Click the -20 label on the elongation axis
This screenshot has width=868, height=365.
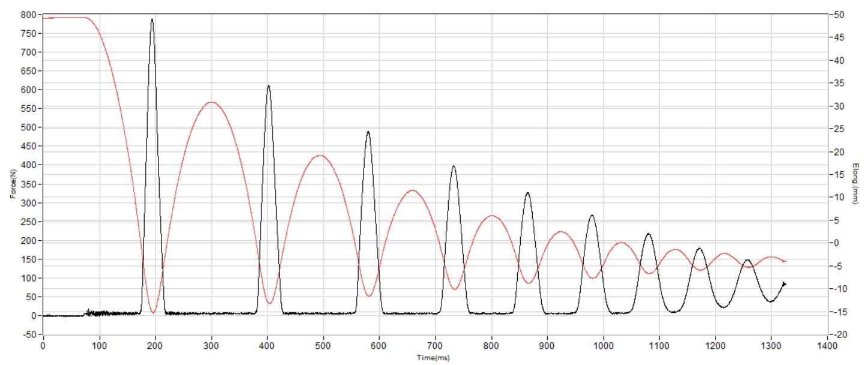point(839,334)
